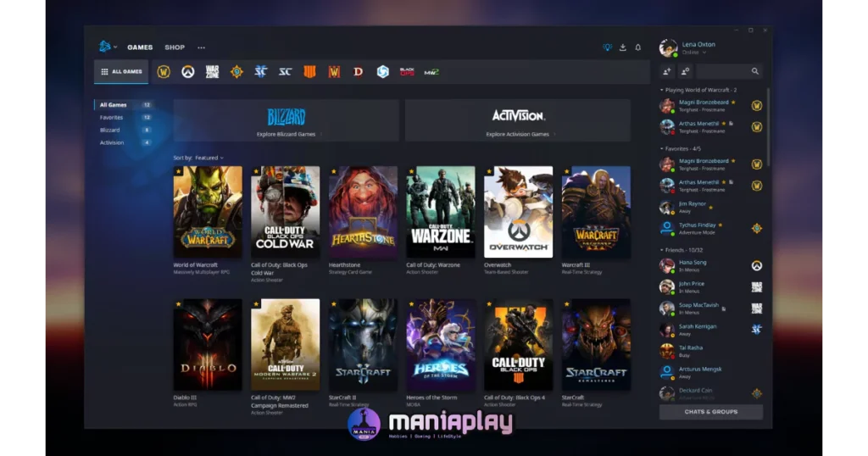Select StarCraft Remastered SC icon in game bar
868x456 pixels.
pyautogui.click(x=285, y=72)
